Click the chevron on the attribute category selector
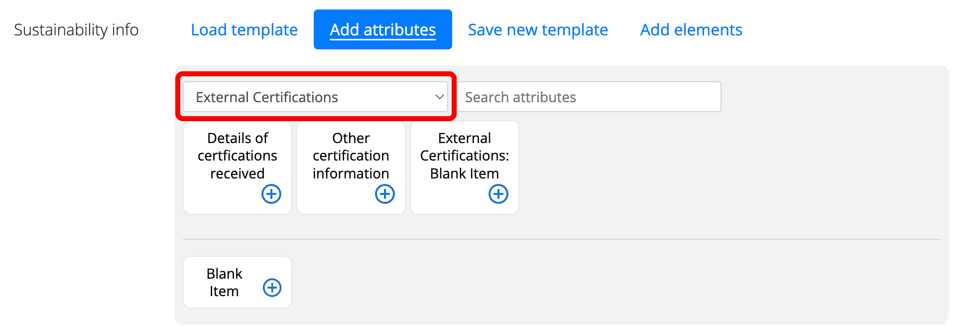 pyautogui.click(x=438, y=97)
